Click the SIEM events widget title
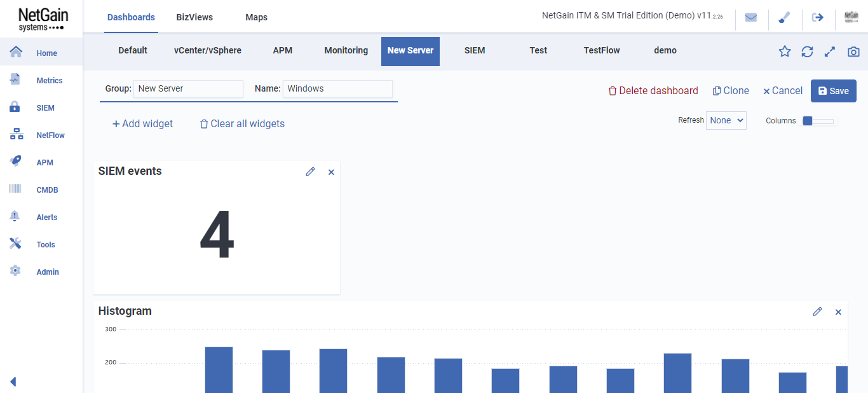 tap(130, 171)
